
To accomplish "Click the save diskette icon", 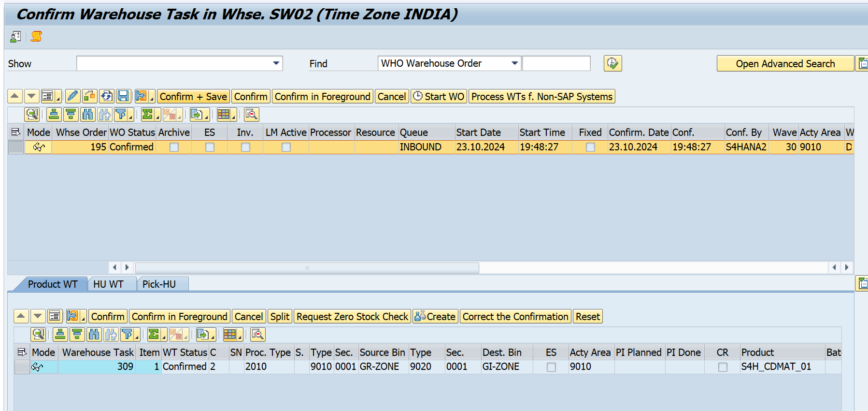I will pyautogui.click(x=124, y=96).
